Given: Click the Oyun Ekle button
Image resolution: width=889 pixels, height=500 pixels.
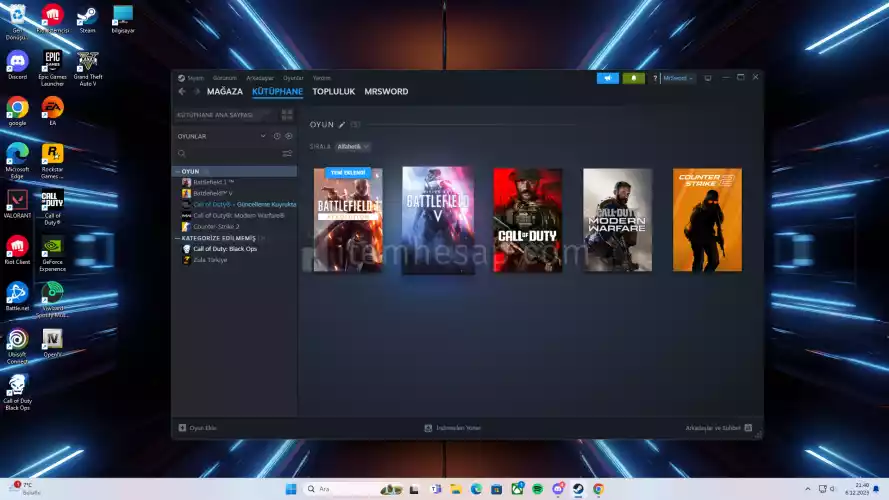Looking at the screenshot, I should [197, 427].
